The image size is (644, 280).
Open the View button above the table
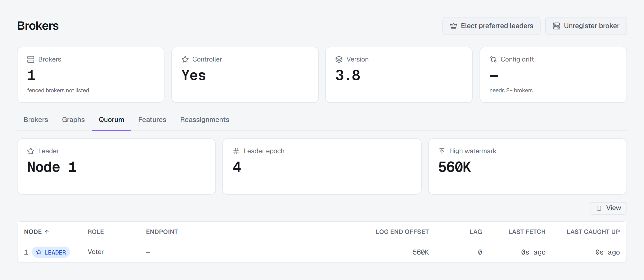click(x=608, y=208)
